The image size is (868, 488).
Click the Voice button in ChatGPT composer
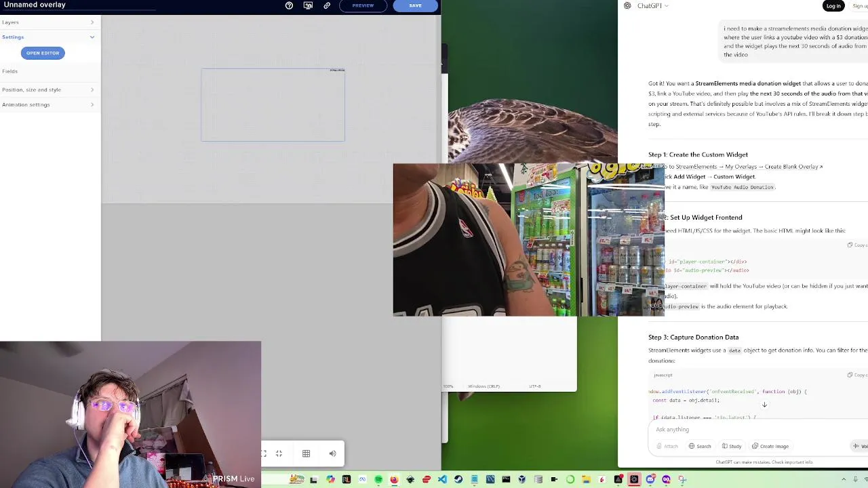click(x=860, y=446)
